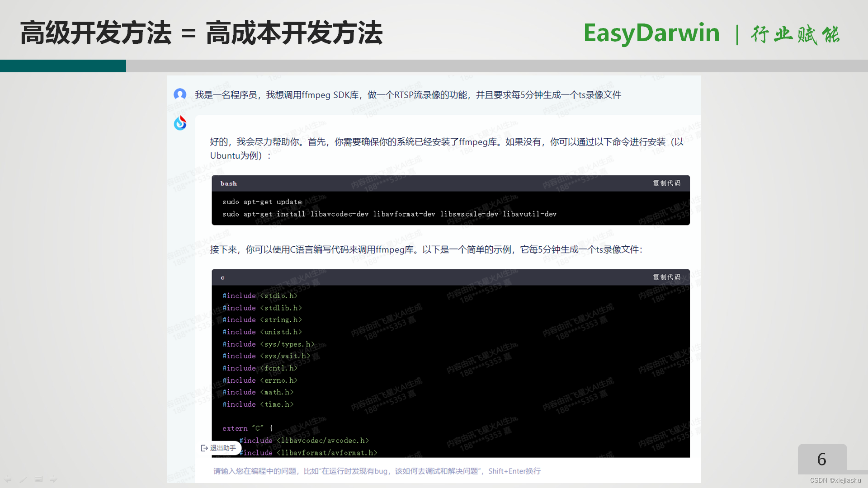The width and height of the screenshot is (868, 488).
Task: Click the c language label
Action: 222,277
